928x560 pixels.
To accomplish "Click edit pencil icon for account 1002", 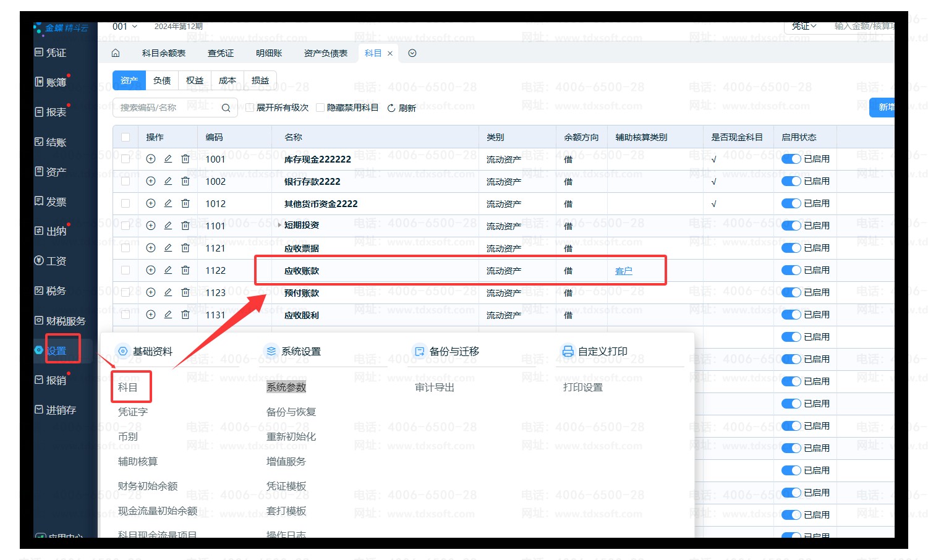I will pyautogui.click(x=168, y=181).
